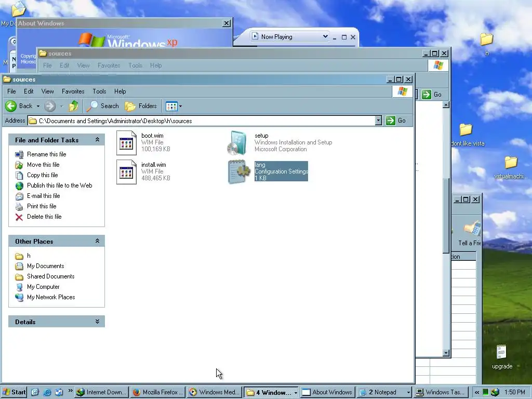Launch Internet Explorer from Quick Launch

(x=47, y=393)
